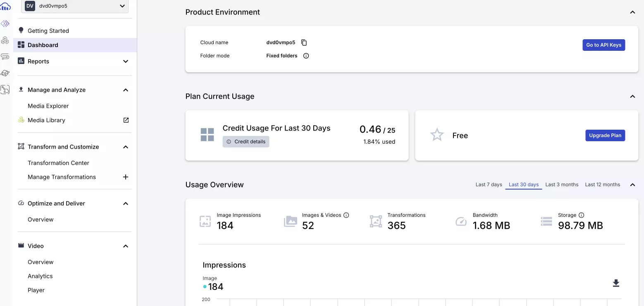The height and width of the screenshot is (306, 644).
Task: Select the Last 12 months tab
Action: [602, 185]
